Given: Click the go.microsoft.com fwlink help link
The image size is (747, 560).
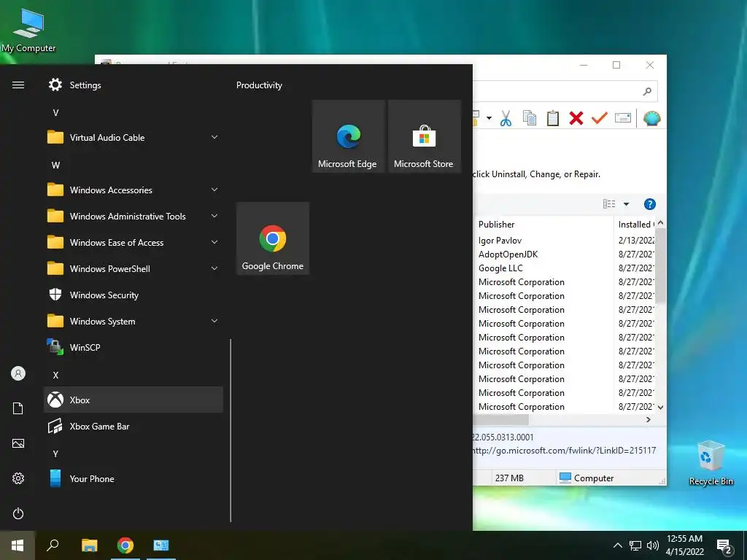Looking at the screenshot, I should [564, 451].
